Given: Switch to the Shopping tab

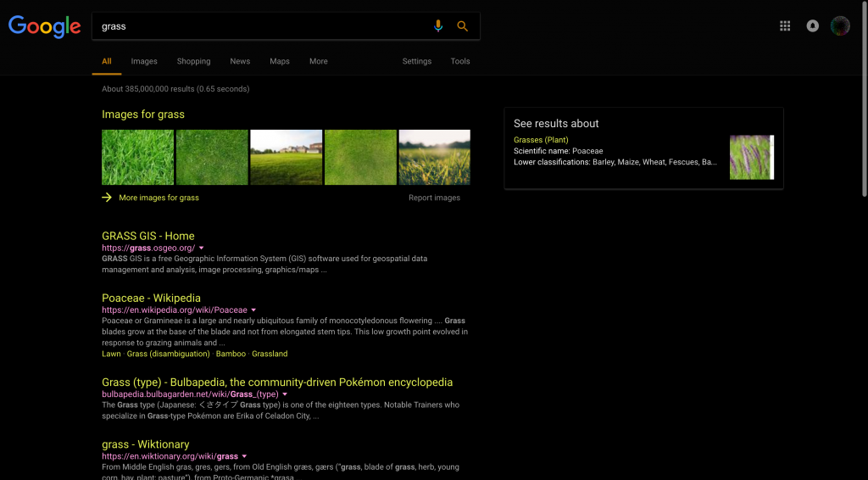Looking at the screenshot, I should tap(194, 61).
